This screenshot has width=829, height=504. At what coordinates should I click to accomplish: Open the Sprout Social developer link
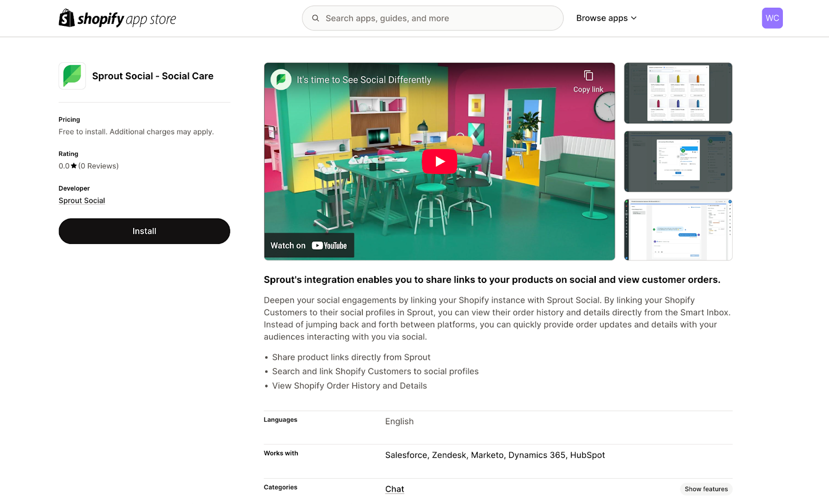coord(82,200)
